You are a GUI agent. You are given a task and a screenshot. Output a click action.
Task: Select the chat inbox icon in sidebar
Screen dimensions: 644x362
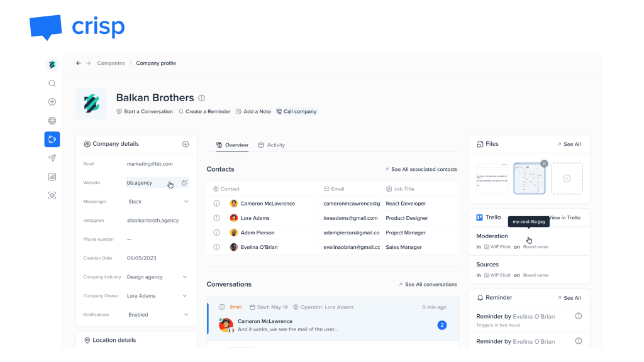[52, 101]
